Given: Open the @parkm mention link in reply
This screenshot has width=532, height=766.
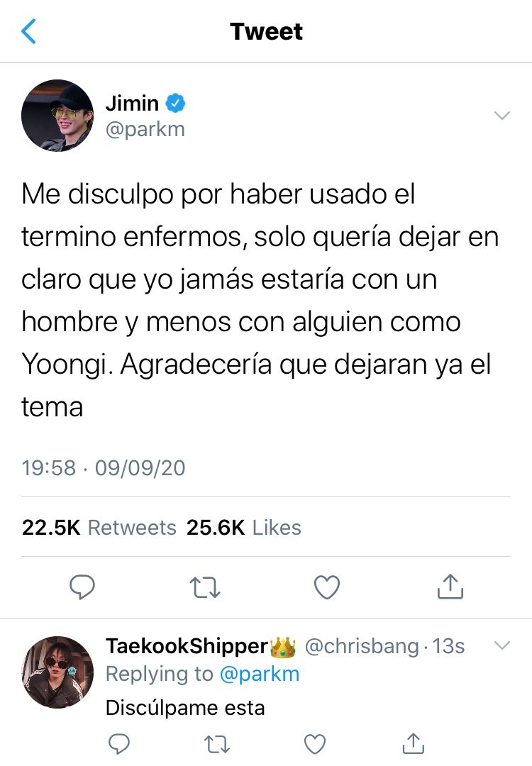Looking at the screenshot, I should coord(260,675).
